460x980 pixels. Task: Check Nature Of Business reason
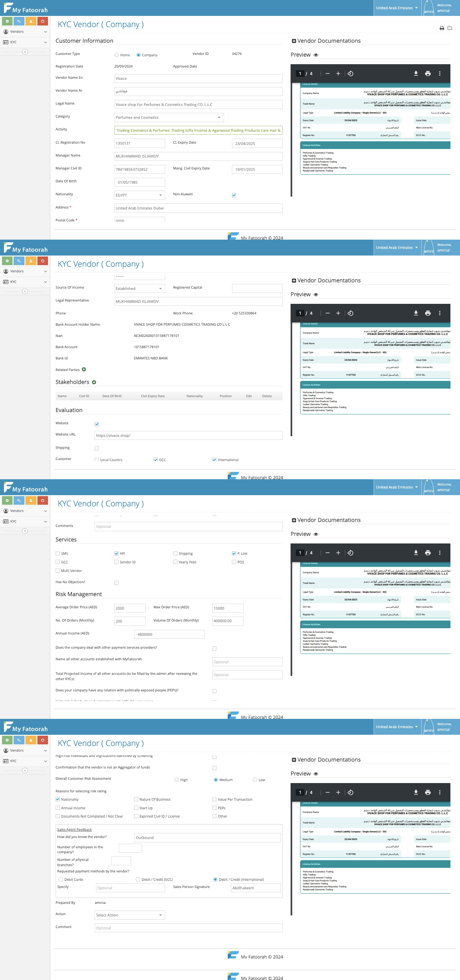coord(136,799)
